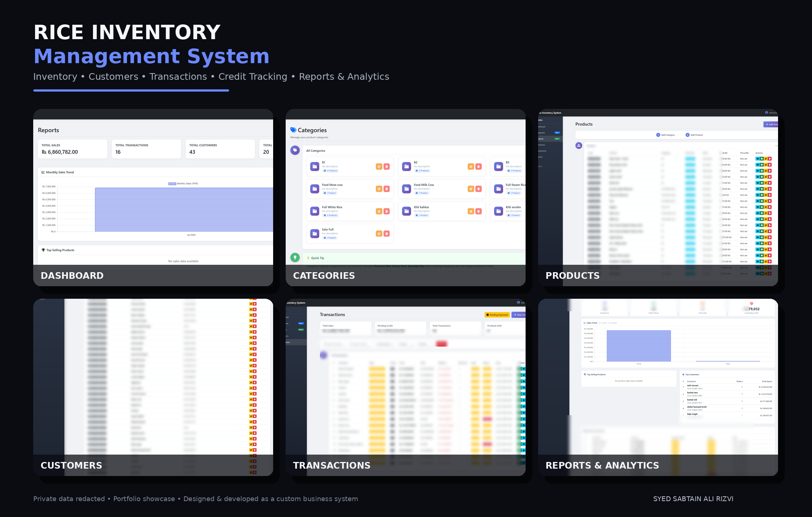Click the Monthly Sales (PKR) chart legend swatch
Image resolution: width=812 pixels, height=517 pixels.
(172, 184)
